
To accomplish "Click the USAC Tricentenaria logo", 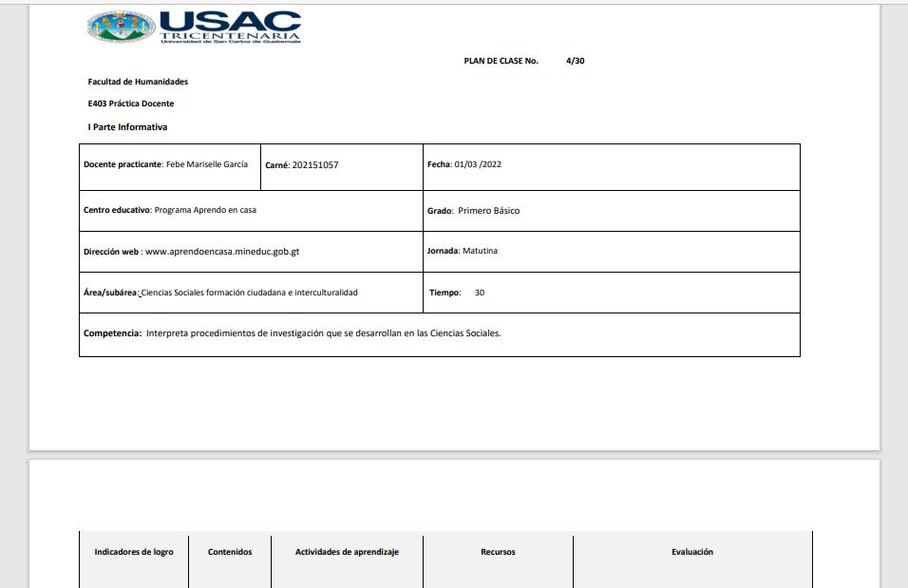I will (194, 27).
